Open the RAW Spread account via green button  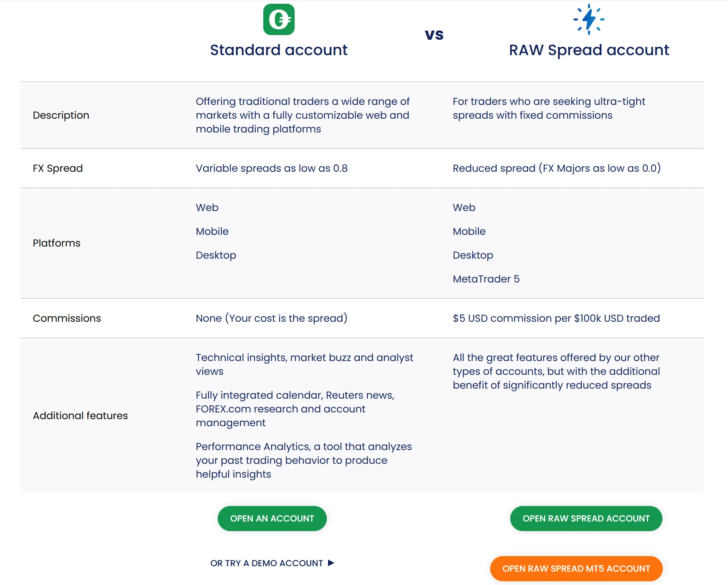(x=586, y=519)
